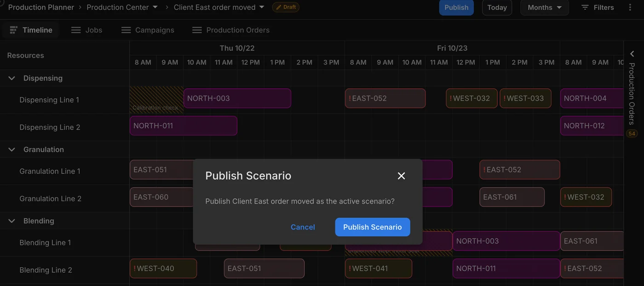Viewport: 644px width, 286px height.
Task: Select NORTH-011 job on Dispensing Line 2
Action: pos(184,126)
